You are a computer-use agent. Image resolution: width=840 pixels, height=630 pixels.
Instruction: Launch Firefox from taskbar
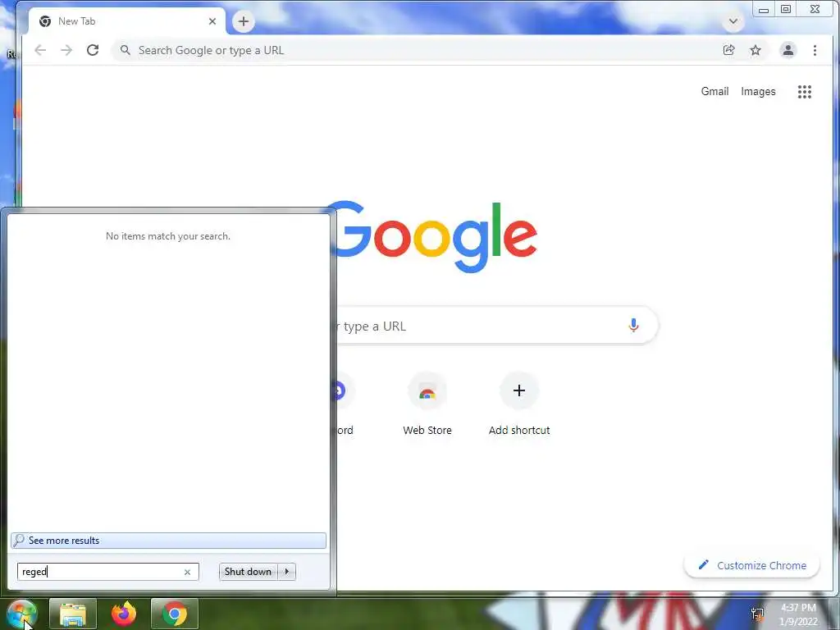[124, 614]
